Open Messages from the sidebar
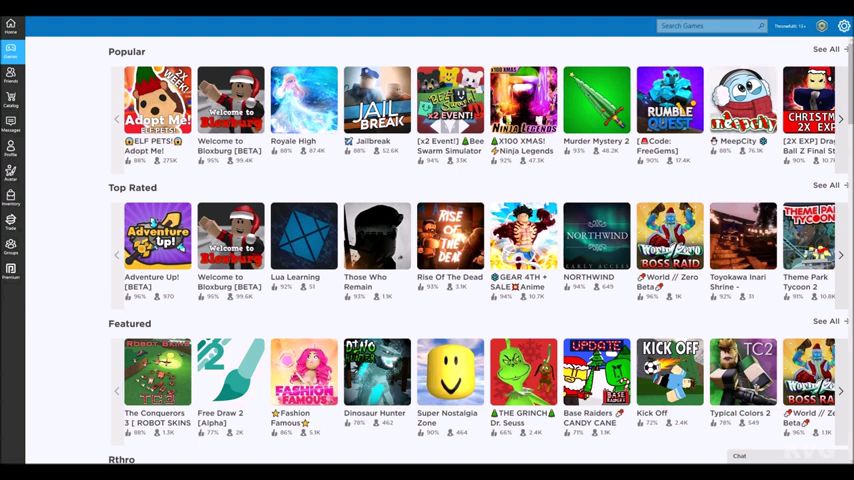Screen dimensions: 854x480 point(11,124)
